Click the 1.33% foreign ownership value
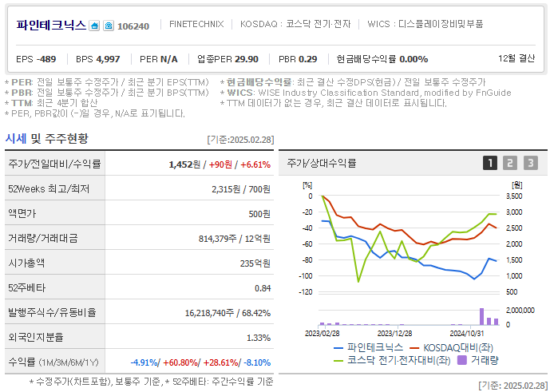Image resolution: width=550 pixels, height=392 pixels. point(259,338)
